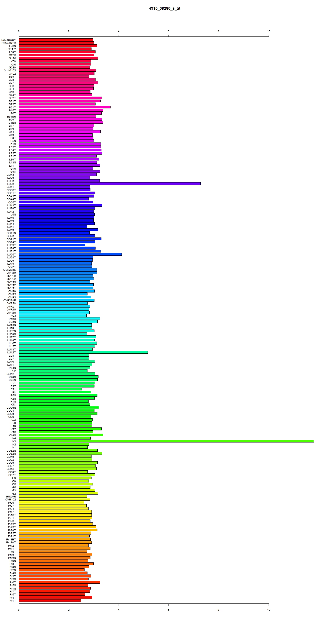Click the blue LU25T bar

pyautogui.click(x=70, y=254)
